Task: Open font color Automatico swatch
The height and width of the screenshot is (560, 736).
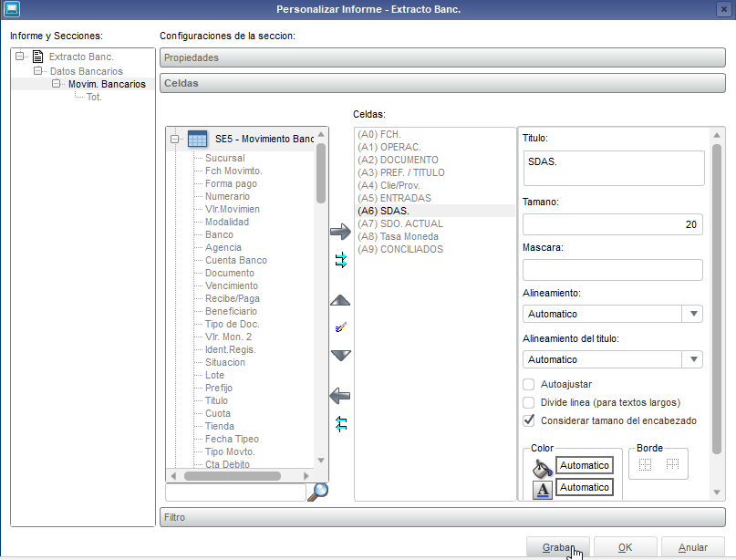Action: 585,487
